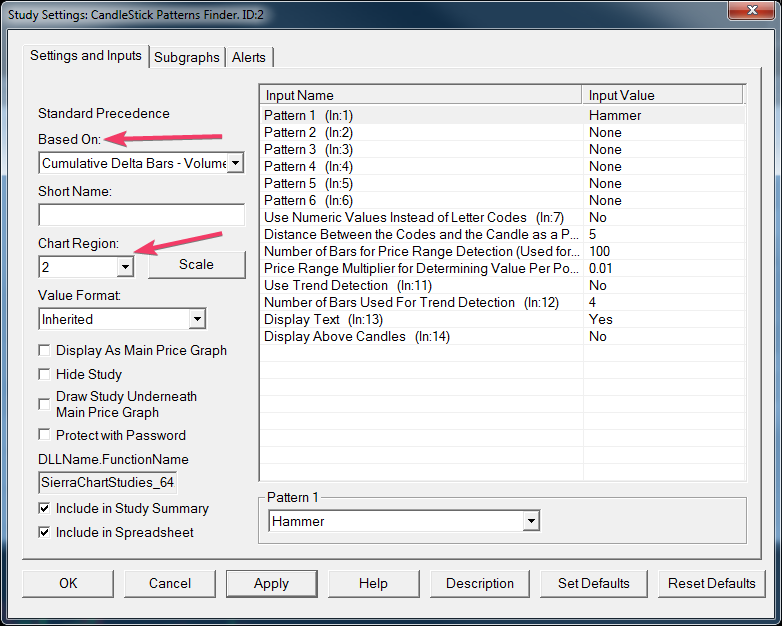Click the Hammer value of Pattern 1
The width and height of the screenshot is (782, 626).
point(615,115)
